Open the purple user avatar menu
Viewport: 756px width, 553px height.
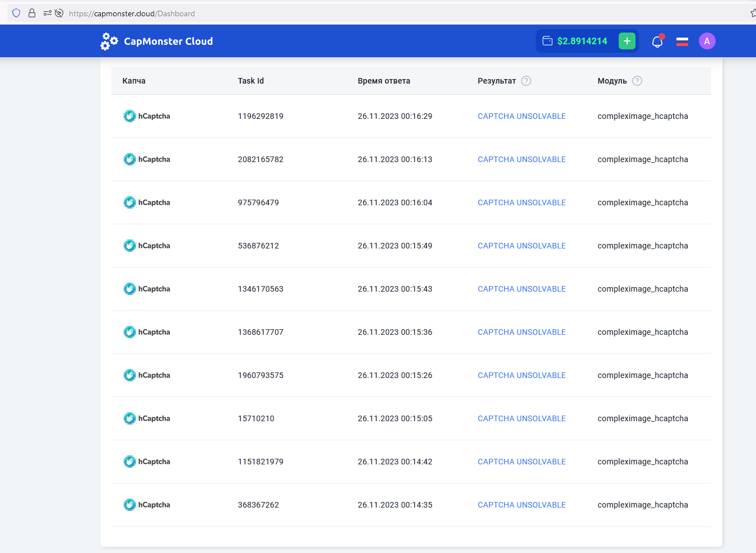(707, 41)
